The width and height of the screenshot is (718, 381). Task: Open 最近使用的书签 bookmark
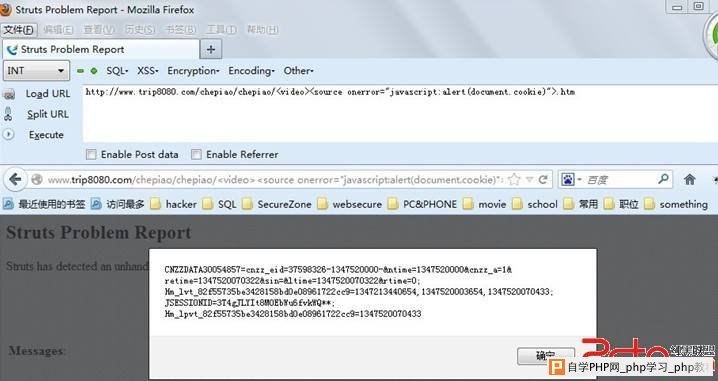pyautogui.click(x=44, y=204)
